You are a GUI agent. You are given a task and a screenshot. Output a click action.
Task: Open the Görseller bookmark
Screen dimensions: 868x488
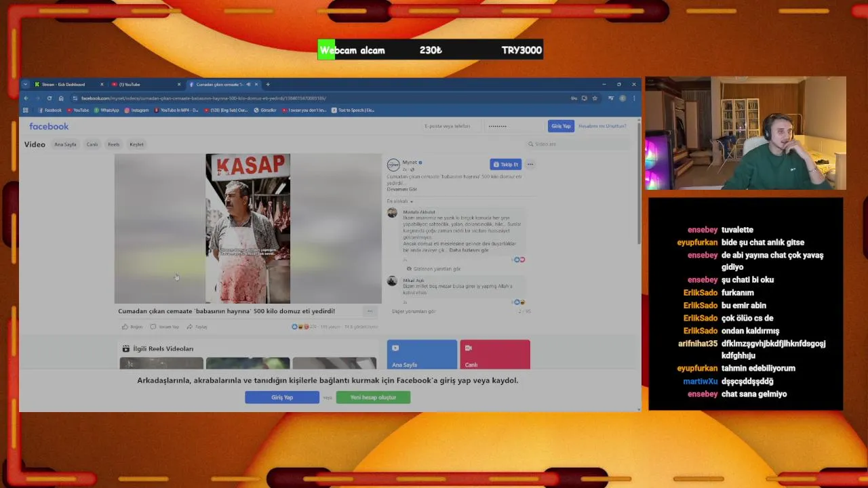click(x=265, y=110)
